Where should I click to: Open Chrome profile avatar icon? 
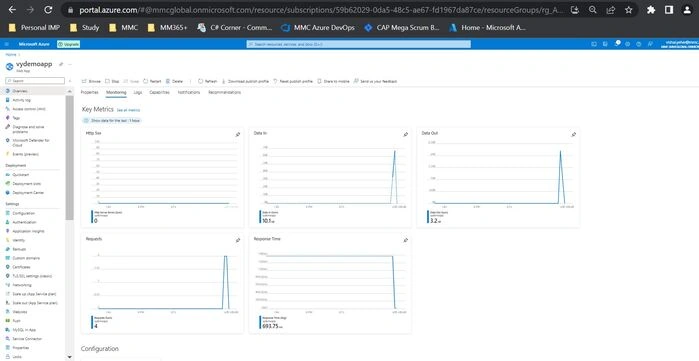coord(687,10)
